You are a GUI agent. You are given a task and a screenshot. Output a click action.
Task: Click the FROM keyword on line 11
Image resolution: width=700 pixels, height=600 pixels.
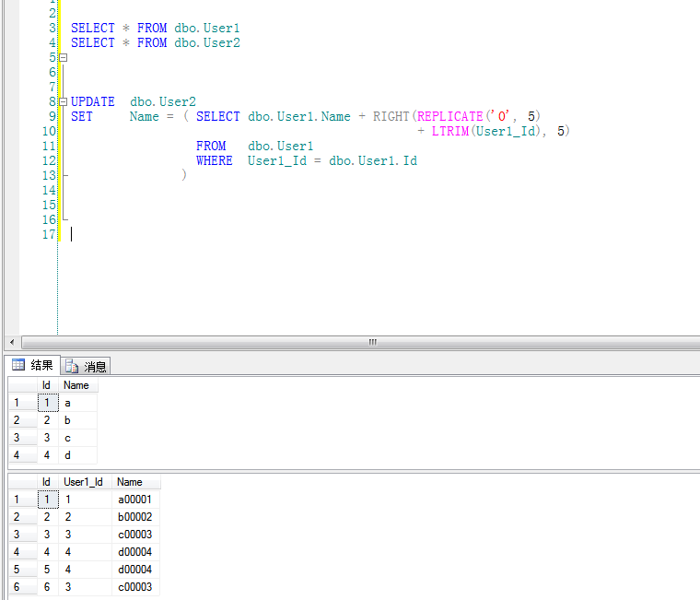click(211, 147)
